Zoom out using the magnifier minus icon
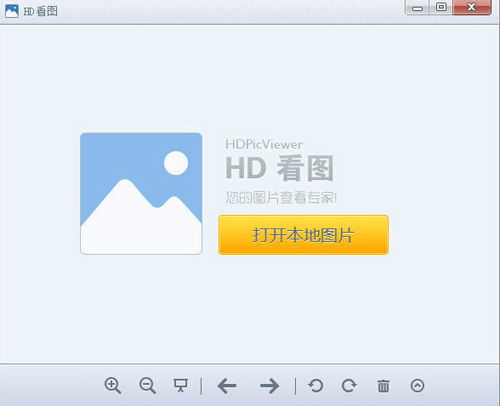Image resolution: width=500 pixels, height=406 pixels. (x=147, y=386)
